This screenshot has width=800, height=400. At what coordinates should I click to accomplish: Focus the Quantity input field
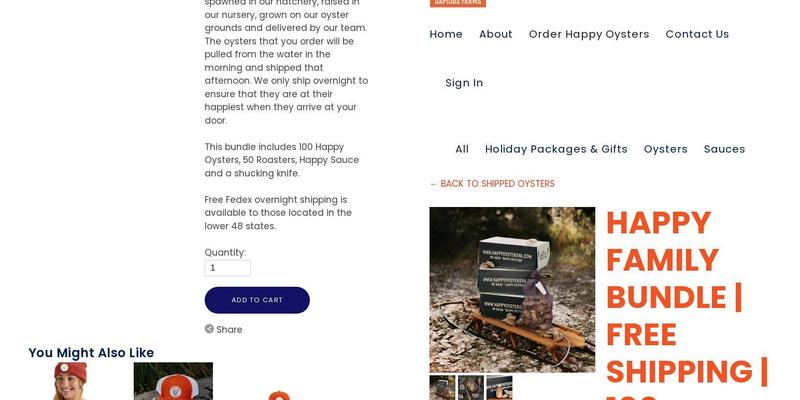pyautogui.click(x=228, y=268)
